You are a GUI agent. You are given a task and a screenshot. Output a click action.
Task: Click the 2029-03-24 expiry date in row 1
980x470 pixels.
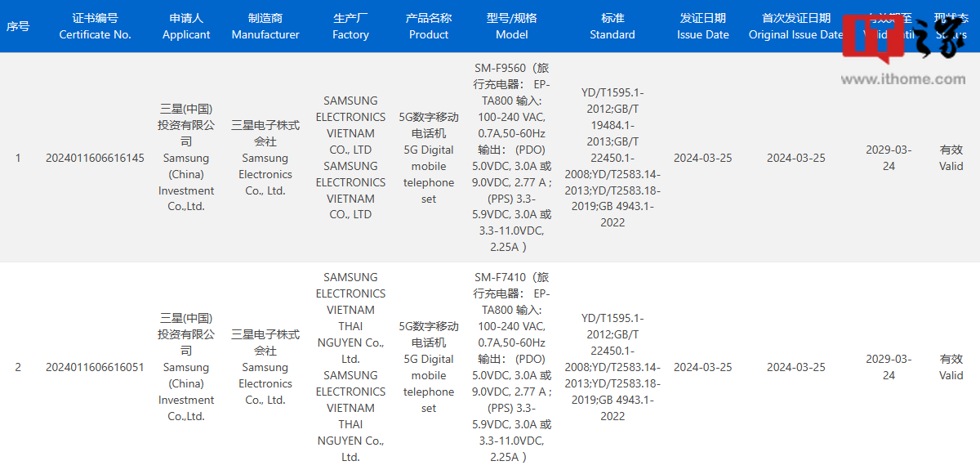tap(889, 158)
